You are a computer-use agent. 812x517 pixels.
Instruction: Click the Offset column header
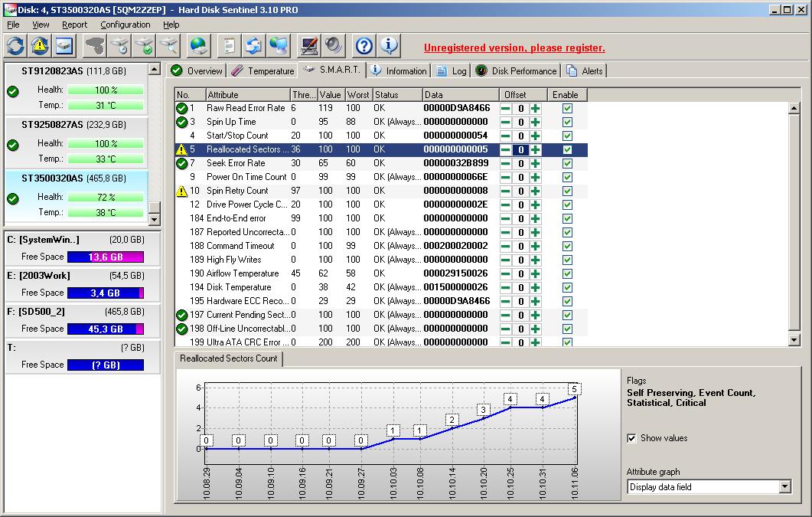(x=523, y=95)
